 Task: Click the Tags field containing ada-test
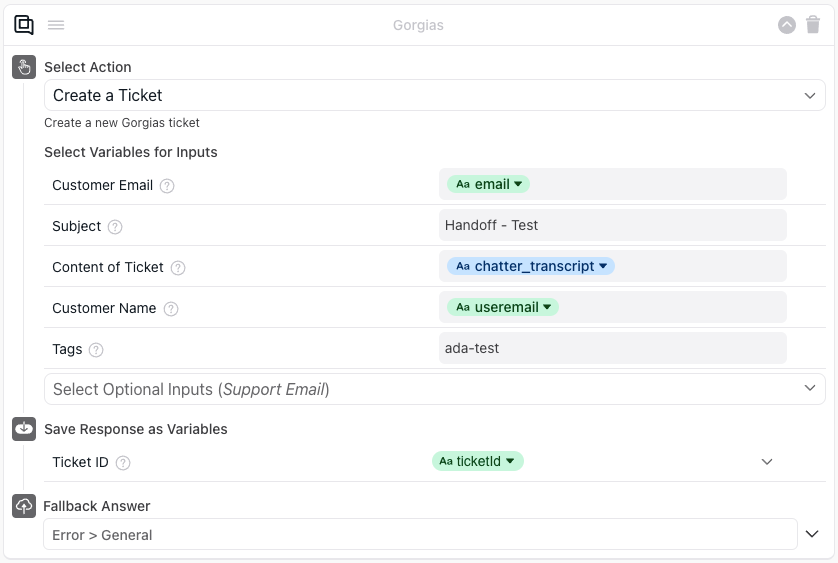612,348
